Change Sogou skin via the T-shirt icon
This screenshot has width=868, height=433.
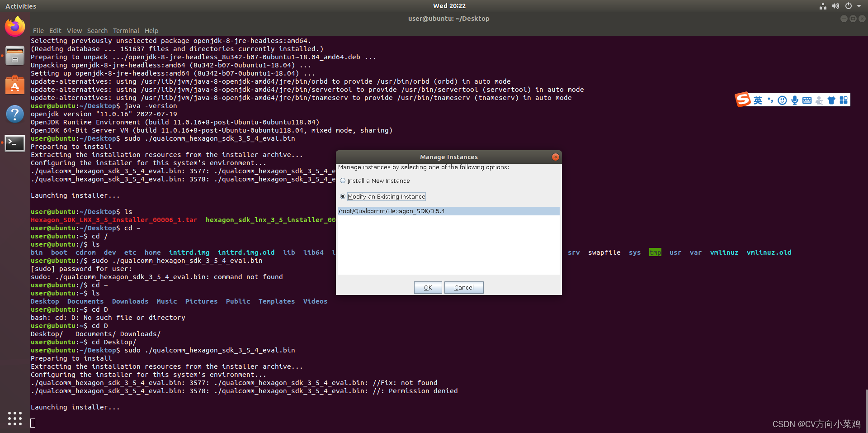tap(832, 100)
